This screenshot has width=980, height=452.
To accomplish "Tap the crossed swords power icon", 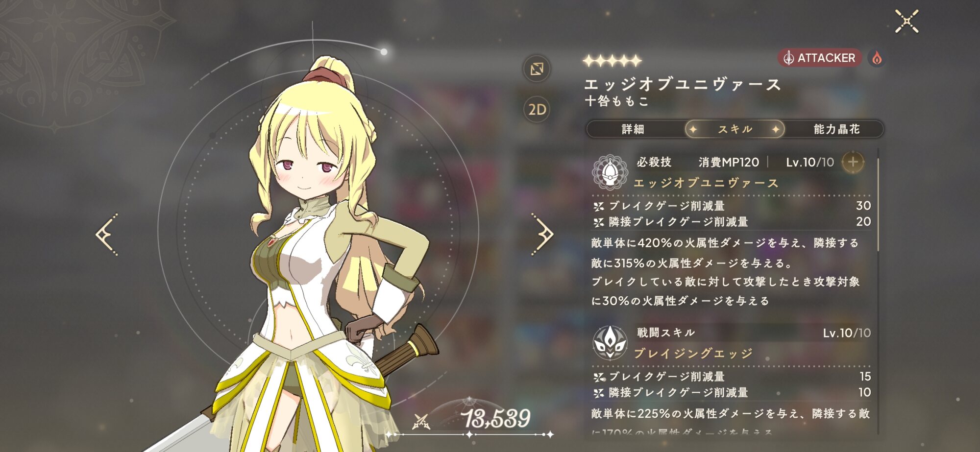I will [x=421, y=421].
